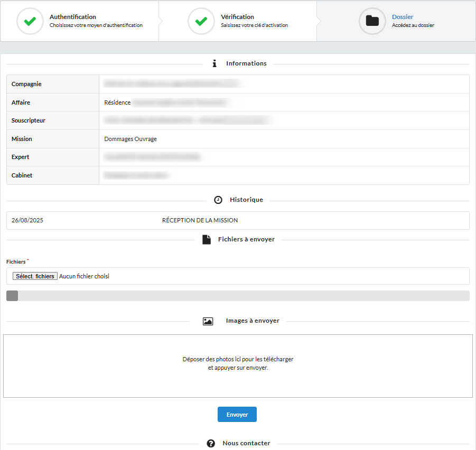
Task: Click the Dommages Ouvrage mission value
Action: 130,139
